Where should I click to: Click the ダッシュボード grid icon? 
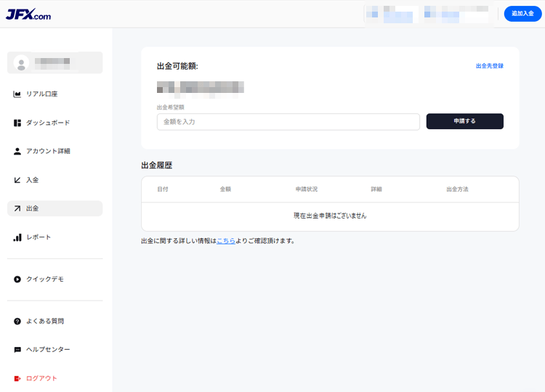[17, 123]
